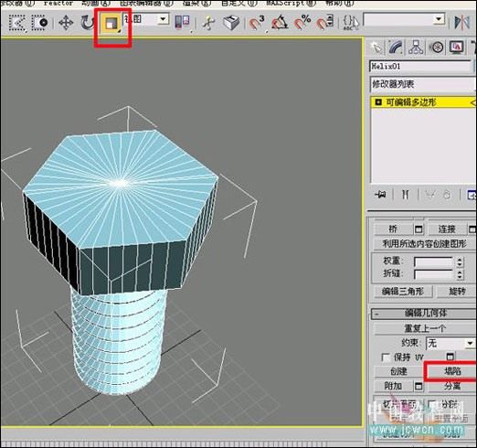
Task: Click 利用所选内容创建图形 button
Action: coord(425,243)
